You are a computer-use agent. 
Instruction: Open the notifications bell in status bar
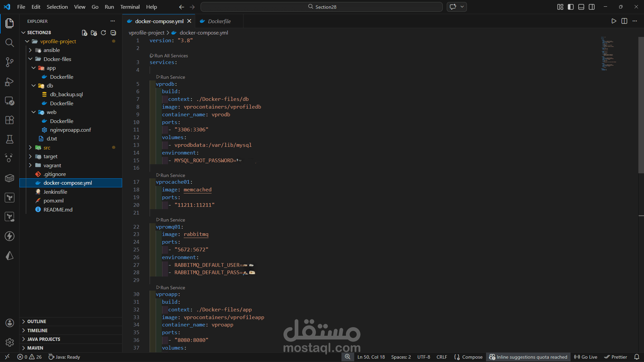click(637, 357)
